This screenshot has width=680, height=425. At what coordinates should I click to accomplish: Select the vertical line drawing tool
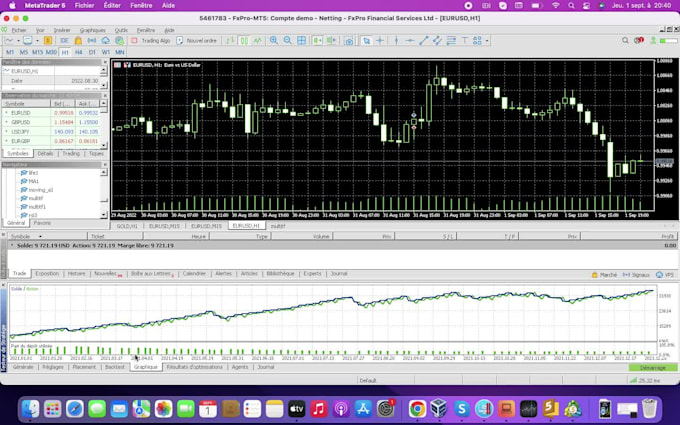(396, 40)
